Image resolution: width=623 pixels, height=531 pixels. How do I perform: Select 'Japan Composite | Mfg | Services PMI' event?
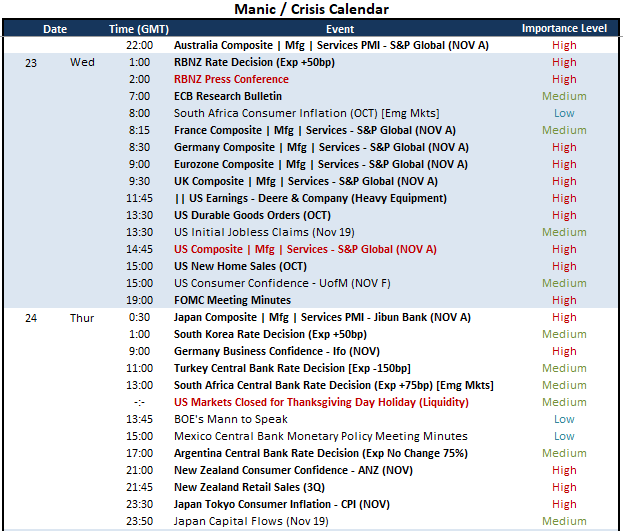pyautogui.click(x=322, y=317)
